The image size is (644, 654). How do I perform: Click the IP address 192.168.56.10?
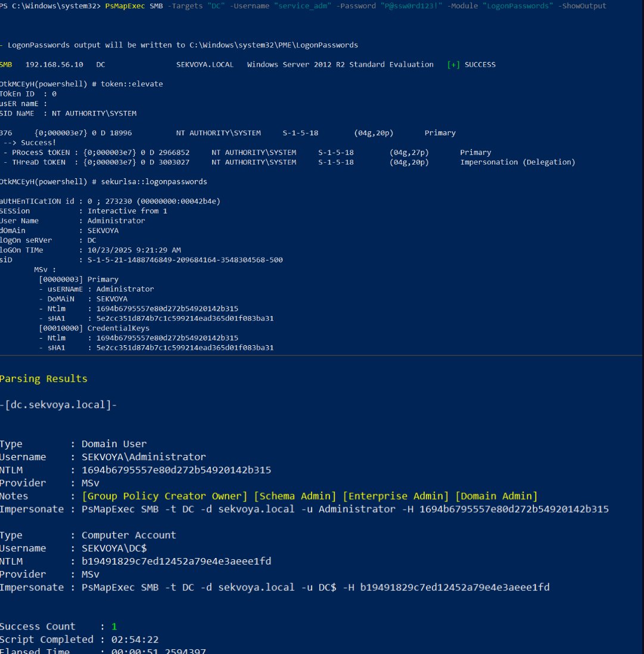pos(54,64)
